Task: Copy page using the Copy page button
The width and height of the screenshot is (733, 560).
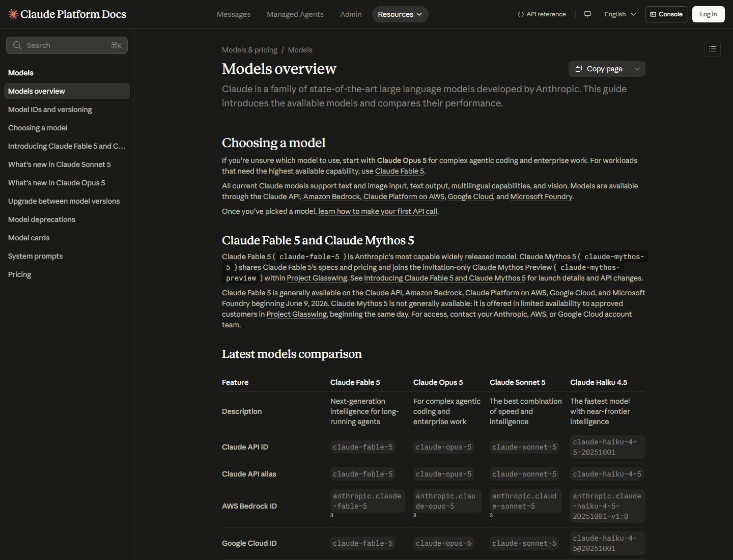Action: [599, 69]
